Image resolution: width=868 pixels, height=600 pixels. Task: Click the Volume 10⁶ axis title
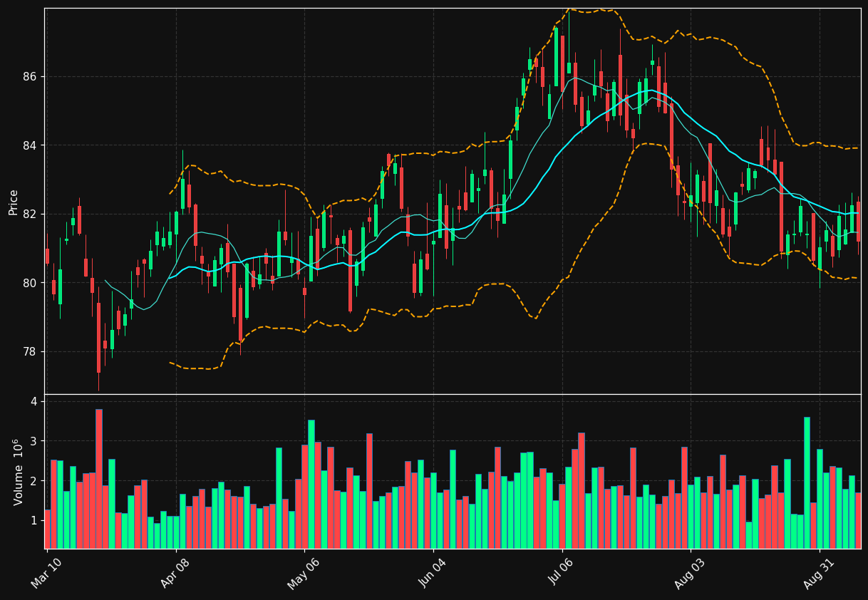[17, 472]
